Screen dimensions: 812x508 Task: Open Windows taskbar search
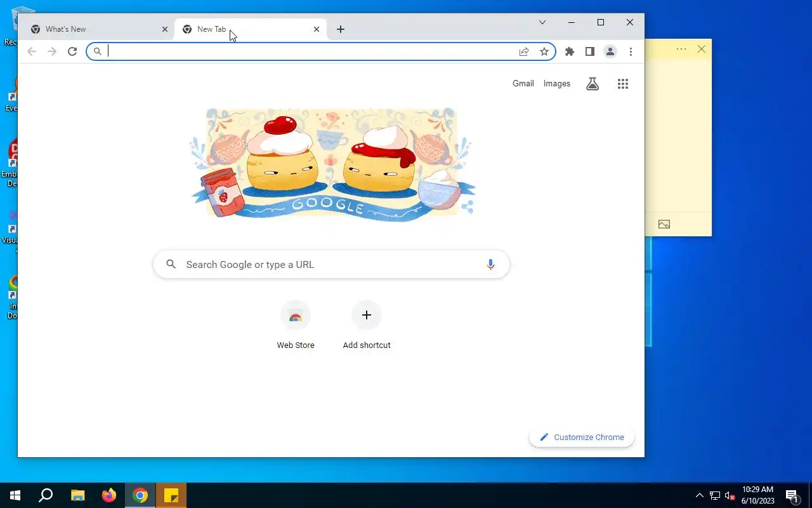pyautogui.click(x=46, y=495)
